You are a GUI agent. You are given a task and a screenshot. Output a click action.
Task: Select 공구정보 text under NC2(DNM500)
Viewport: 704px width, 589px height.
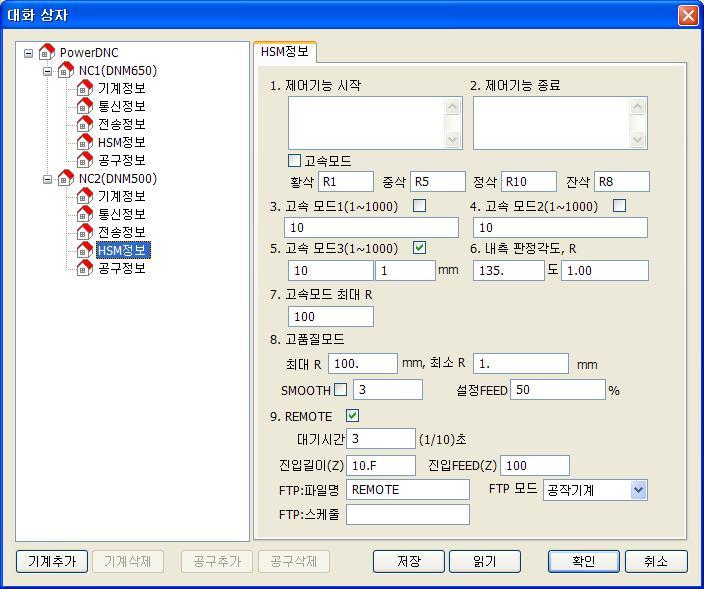coord(122,268)
